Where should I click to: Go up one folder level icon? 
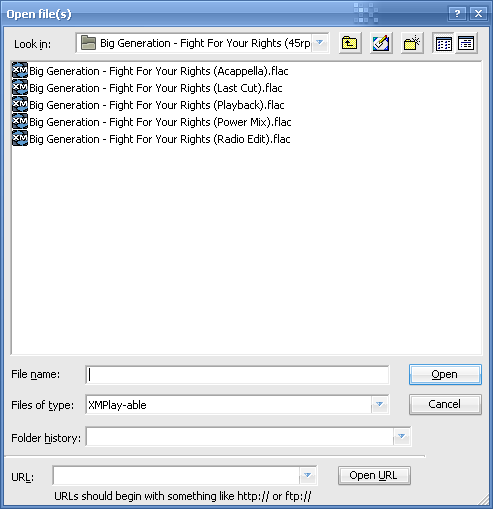(x=350, y=43)
